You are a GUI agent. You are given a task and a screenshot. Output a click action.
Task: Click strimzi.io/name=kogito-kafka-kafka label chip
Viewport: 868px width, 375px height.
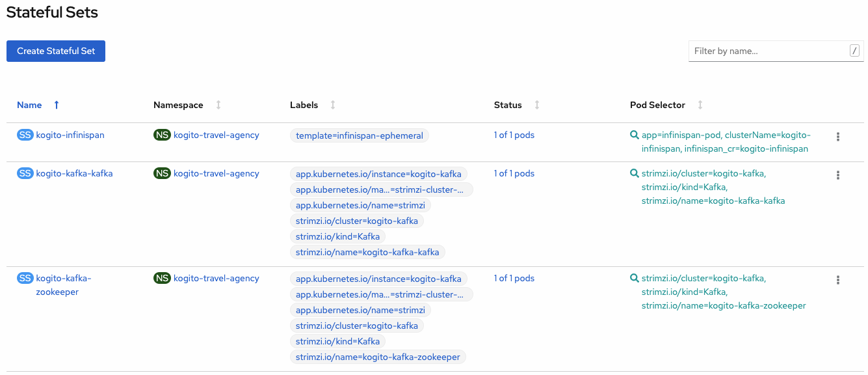coord(367,252)
